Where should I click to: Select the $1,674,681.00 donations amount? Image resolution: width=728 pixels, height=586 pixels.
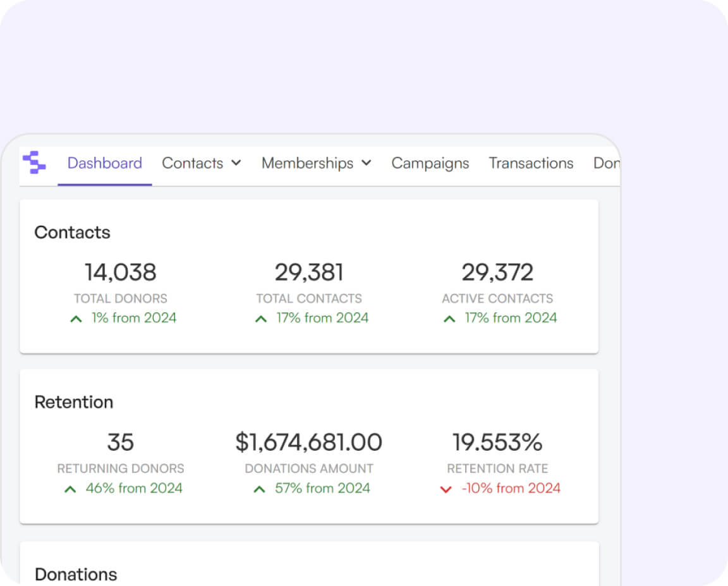coord(309,442)
